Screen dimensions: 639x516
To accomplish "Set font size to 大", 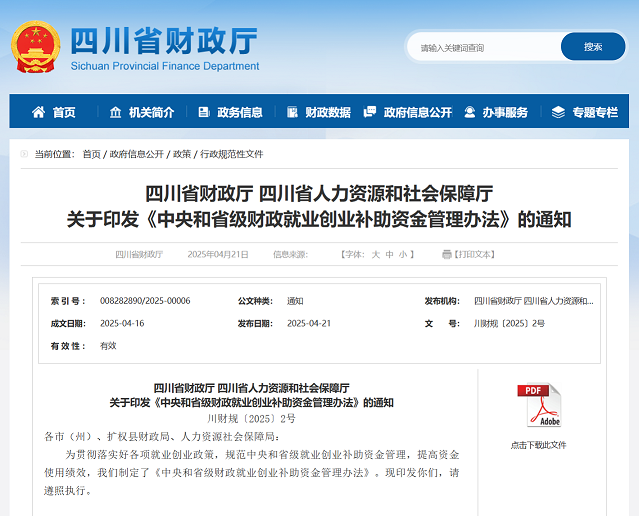I will [x=376, y=255].
